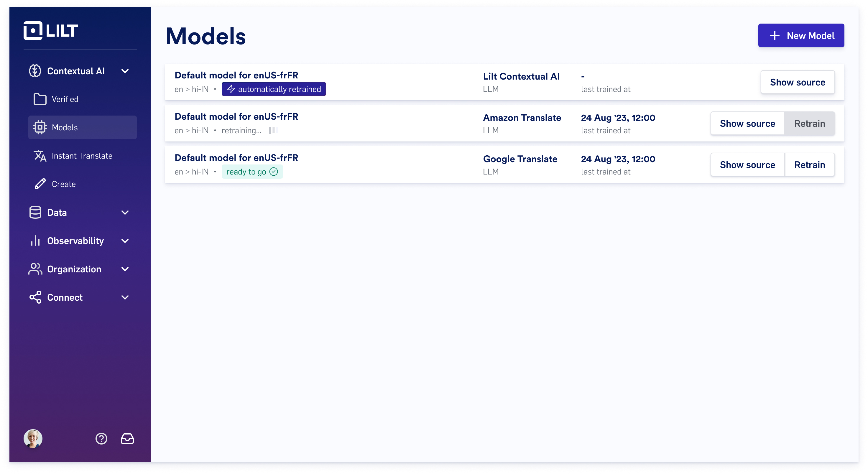Screen dimensions: 868x474
Task: Click the Organization people icon
Action: pyautogui.click(x=35, y=269)
